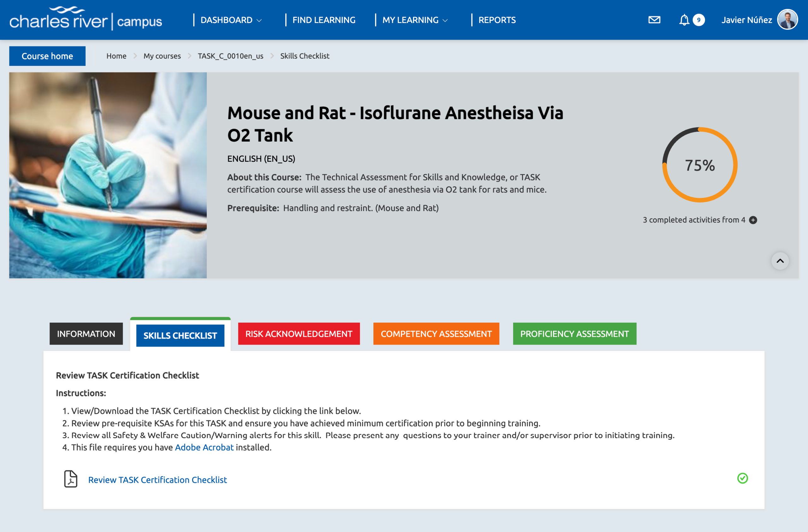The width and height of the screenshot is (808, 532).
Task: Click the '3 completed activities from 4' text
Action: [x=694, y=220]
